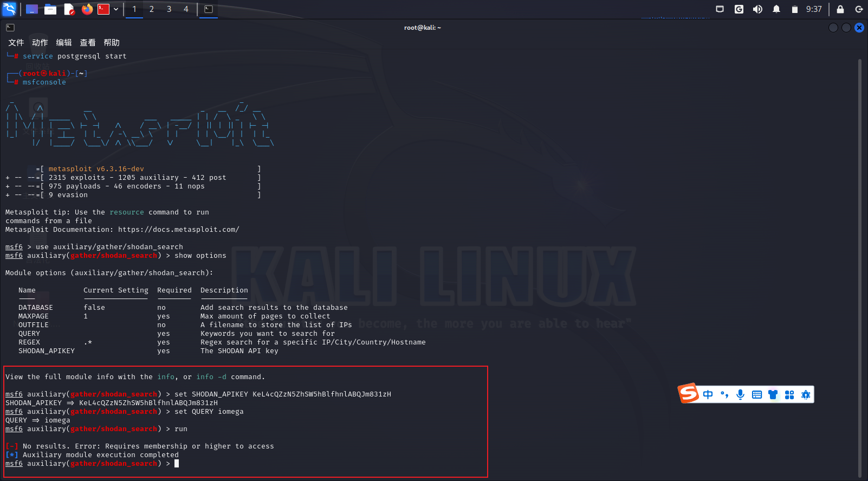Click 'service postgresql start' command text
The height and width of the screenshot is (481, 868).
tap(75, 56)
